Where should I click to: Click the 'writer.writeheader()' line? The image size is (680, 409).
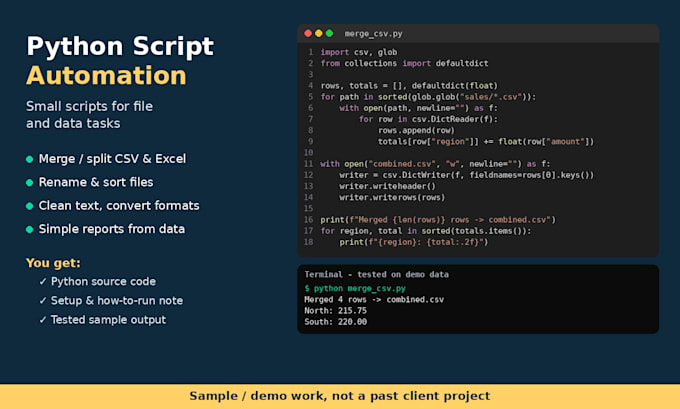click(x=387, y=186)
